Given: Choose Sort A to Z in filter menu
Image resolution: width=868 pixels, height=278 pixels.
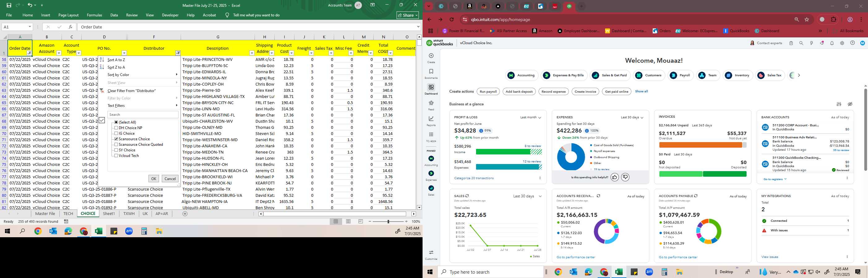Looking at the screenshot, I should click(x=116, y=60).
